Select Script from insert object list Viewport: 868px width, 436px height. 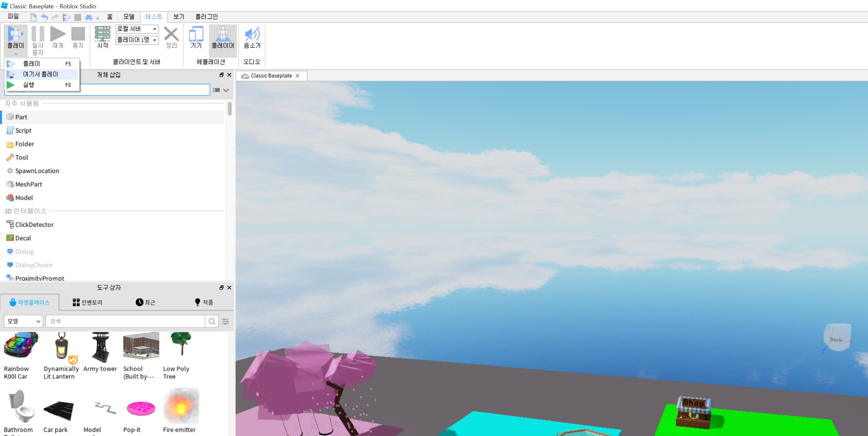click(23, 131)
